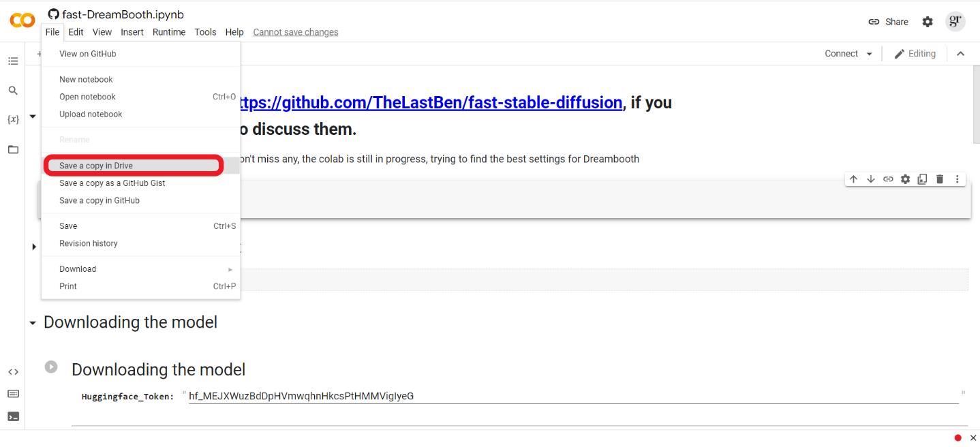
Task: Select Open notebook
Action: 140,97
